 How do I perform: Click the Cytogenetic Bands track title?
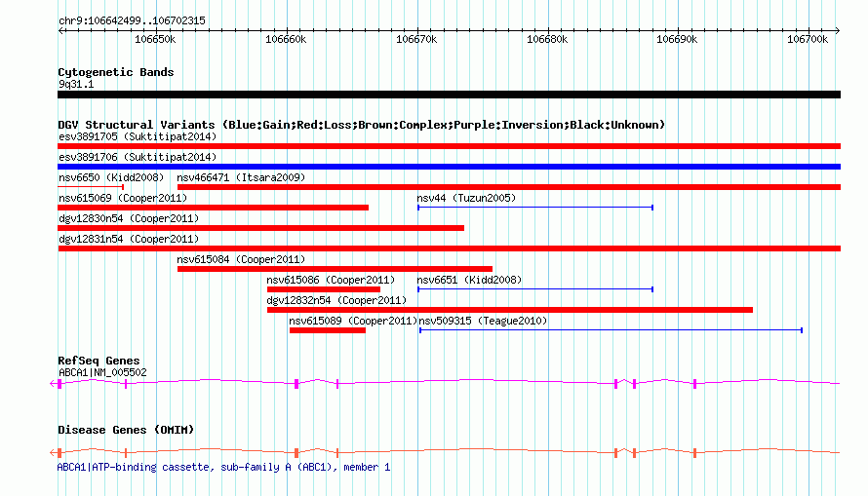(x=116, y=72)
